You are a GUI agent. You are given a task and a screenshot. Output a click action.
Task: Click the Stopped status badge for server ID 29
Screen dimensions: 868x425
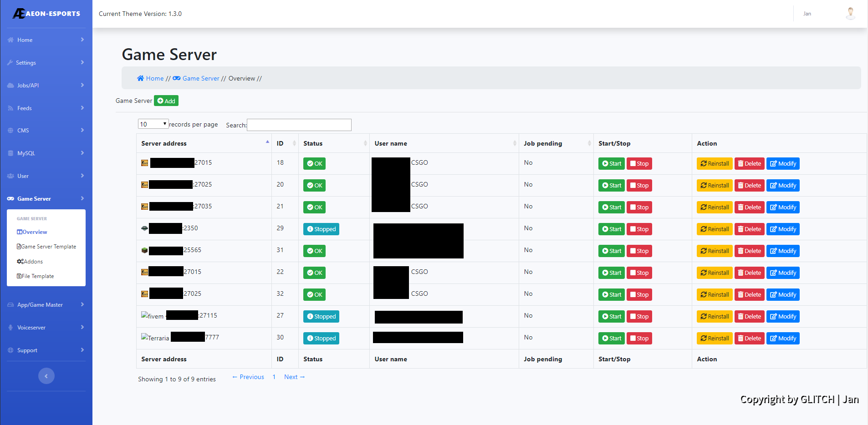tap(321, 229)
